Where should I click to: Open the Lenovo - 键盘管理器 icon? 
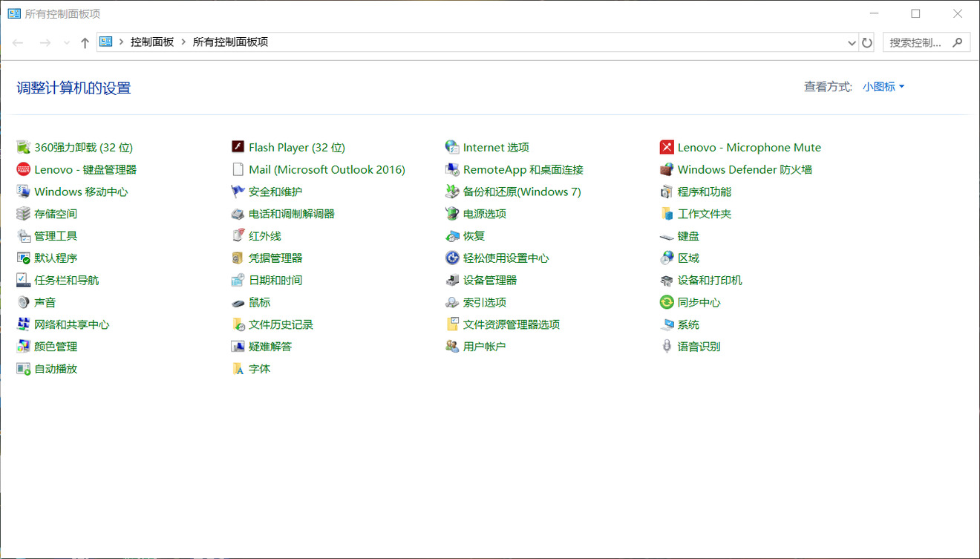pos(24,169)
